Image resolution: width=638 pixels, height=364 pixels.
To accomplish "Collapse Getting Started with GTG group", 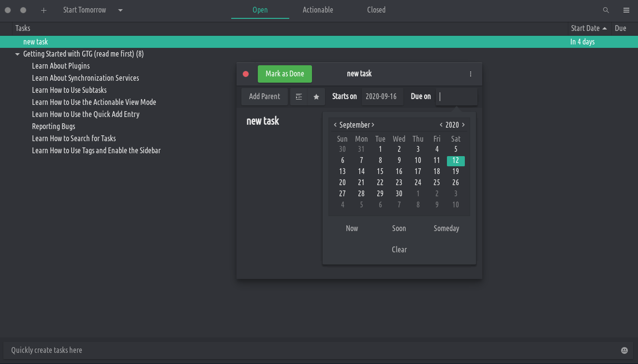I will click(x=18, y=54).
